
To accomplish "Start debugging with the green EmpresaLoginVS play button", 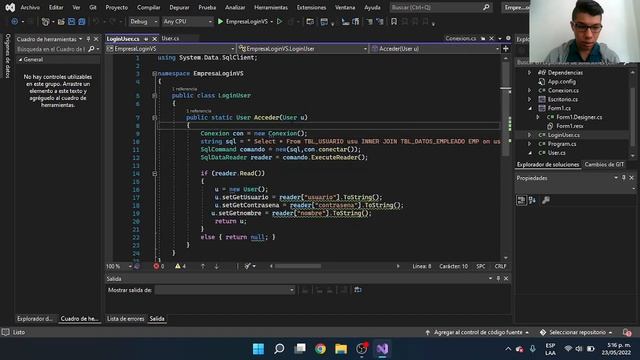I will click(220, 21).
